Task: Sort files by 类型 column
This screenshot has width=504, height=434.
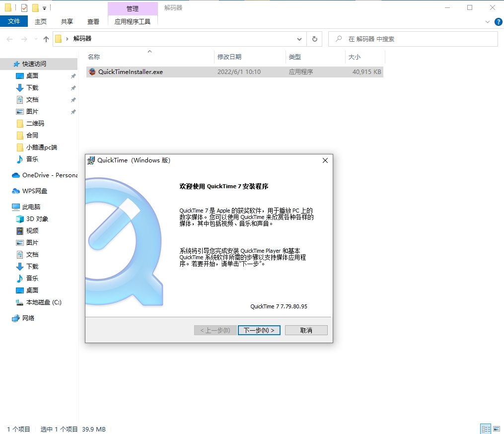Action: pyautogui.click(x=315, y=57)
